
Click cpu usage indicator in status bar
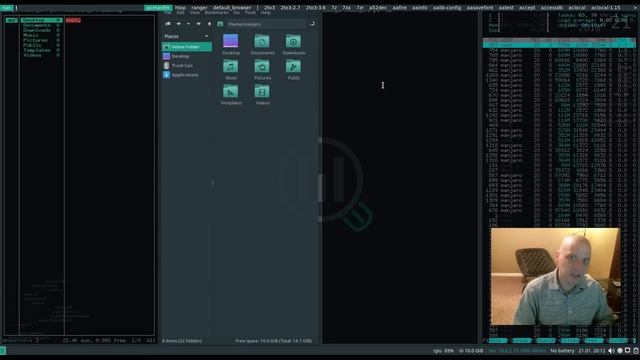pos(443,351)
